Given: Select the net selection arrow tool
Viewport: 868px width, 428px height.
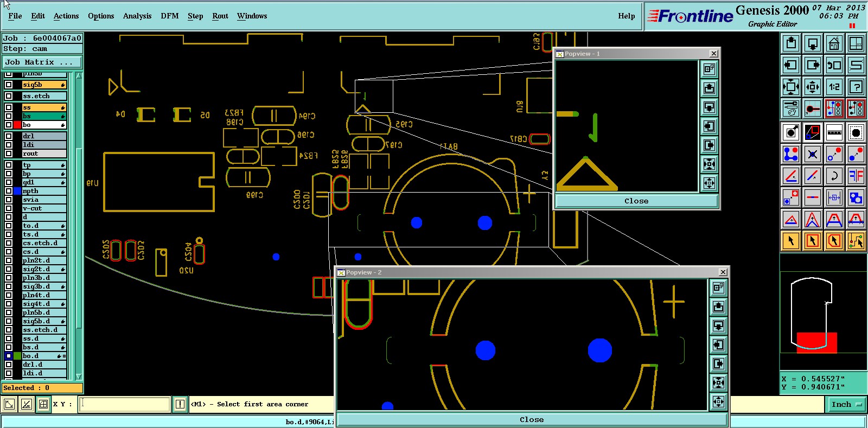Looking at the screenshot, I should pyautogui.click(x=856, y=240).
